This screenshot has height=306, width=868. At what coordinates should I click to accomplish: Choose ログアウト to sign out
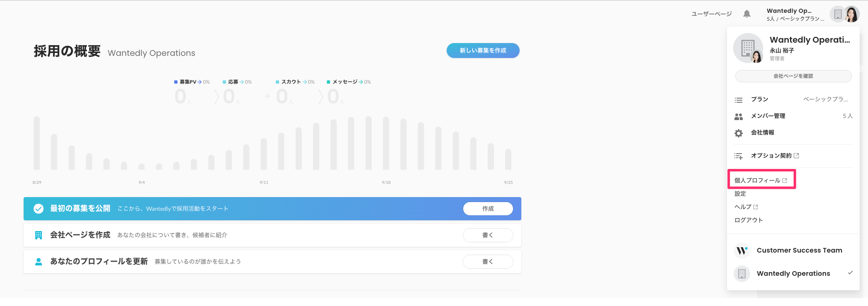tap(749, 220)
